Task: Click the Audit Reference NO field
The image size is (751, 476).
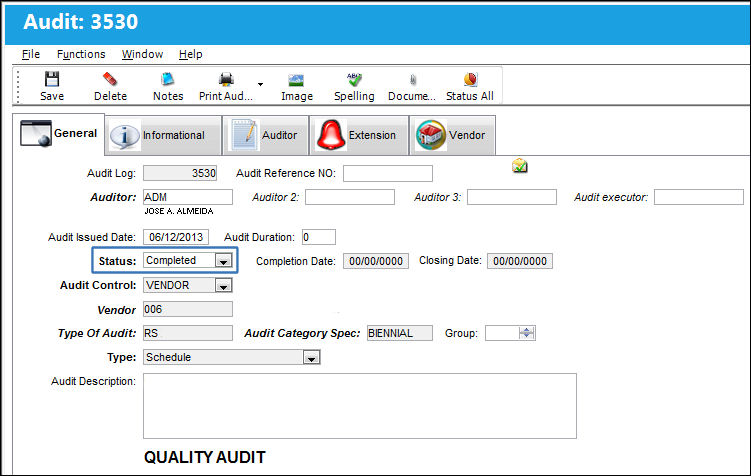Action: 388,173
